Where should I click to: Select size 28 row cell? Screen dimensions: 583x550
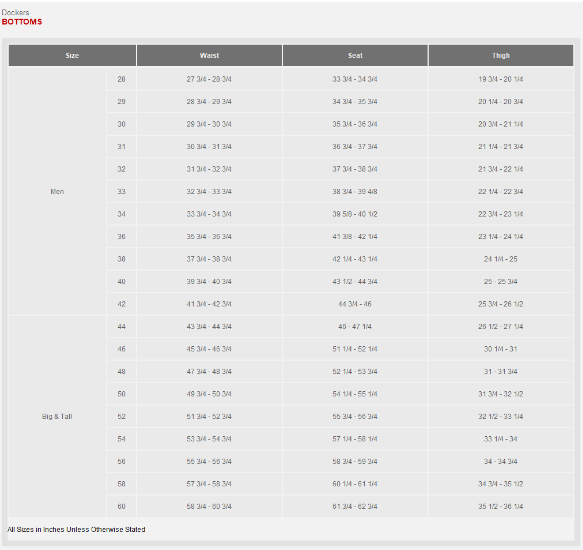pos(122,79)
